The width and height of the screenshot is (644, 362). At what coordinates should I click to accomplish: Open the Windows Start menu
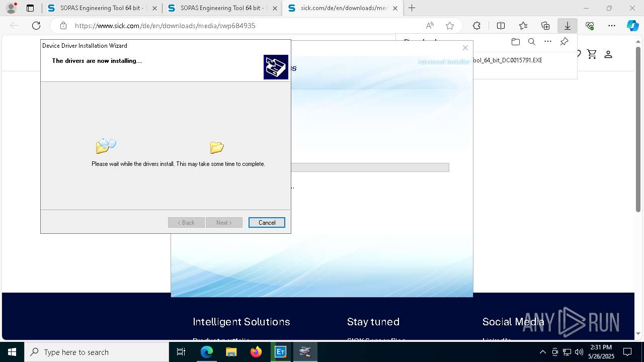[x=12, y=352]
